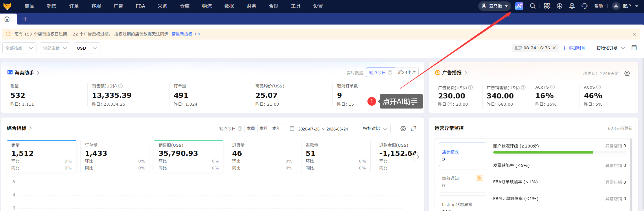Click the warning icon in the banner
644x211 pixels.
click(8, 34)
